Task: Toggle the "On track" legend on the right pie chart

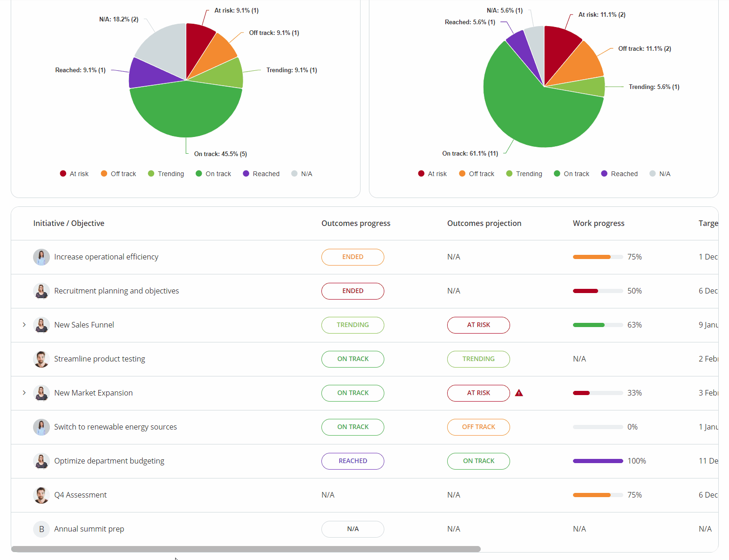Action: (x=571, y=173)
